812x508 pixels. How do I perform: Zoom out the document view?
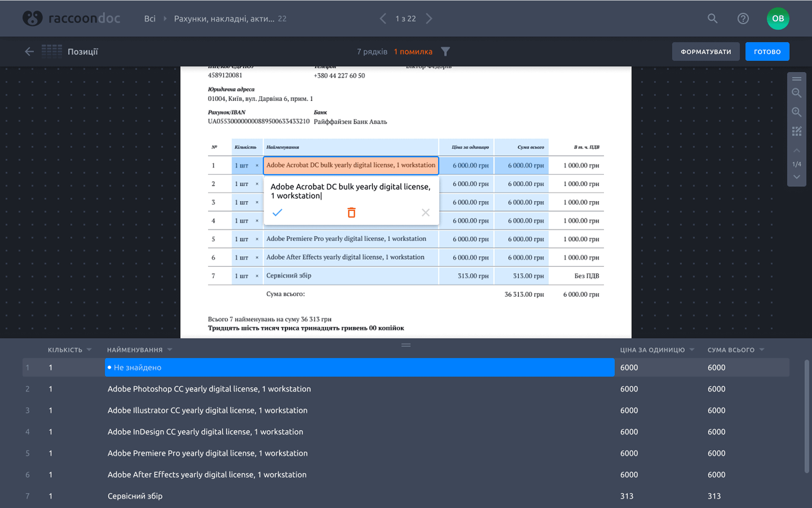point(796,93)
